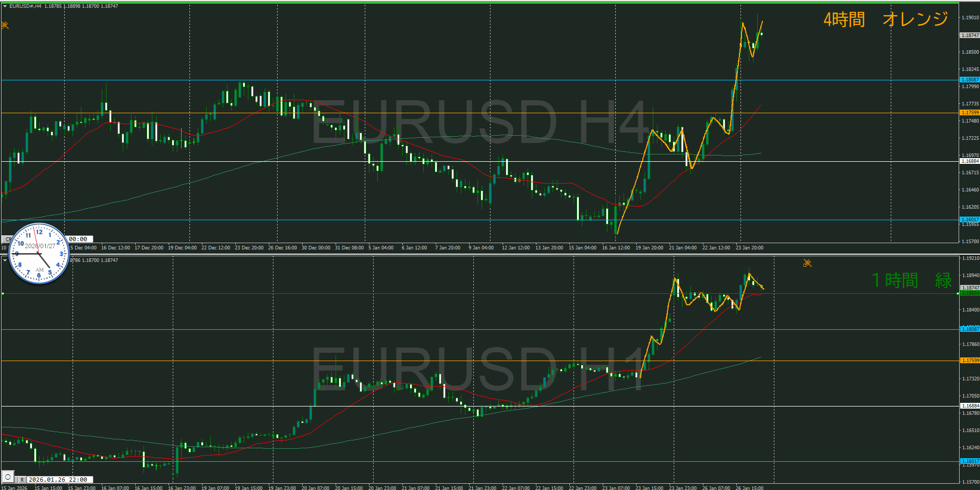Click the analog clock widget

(x=39, y=254)
